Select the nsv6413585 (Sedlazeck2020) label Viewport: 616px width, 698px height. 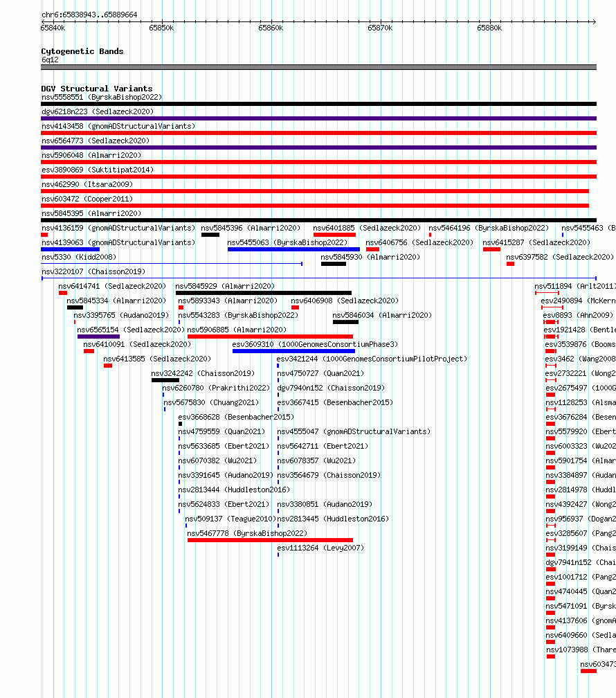[x=157, y=359]
